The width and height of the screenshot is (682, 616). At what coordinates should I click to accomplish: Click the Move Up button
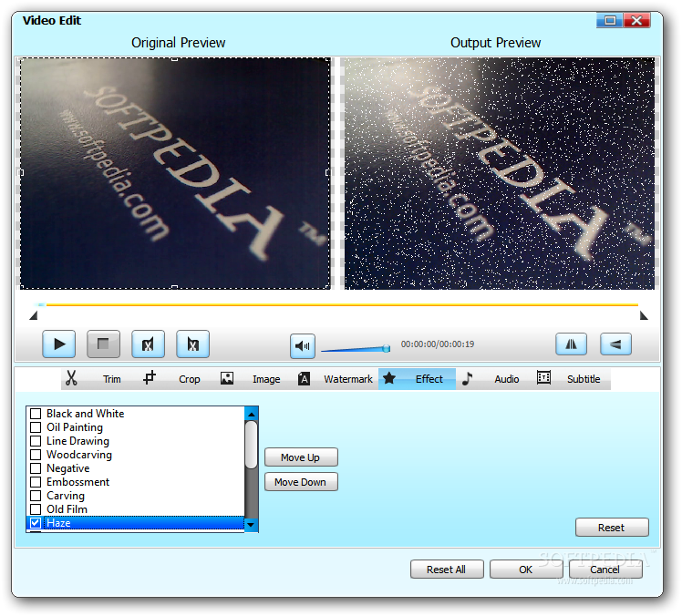tap(301, 457)
